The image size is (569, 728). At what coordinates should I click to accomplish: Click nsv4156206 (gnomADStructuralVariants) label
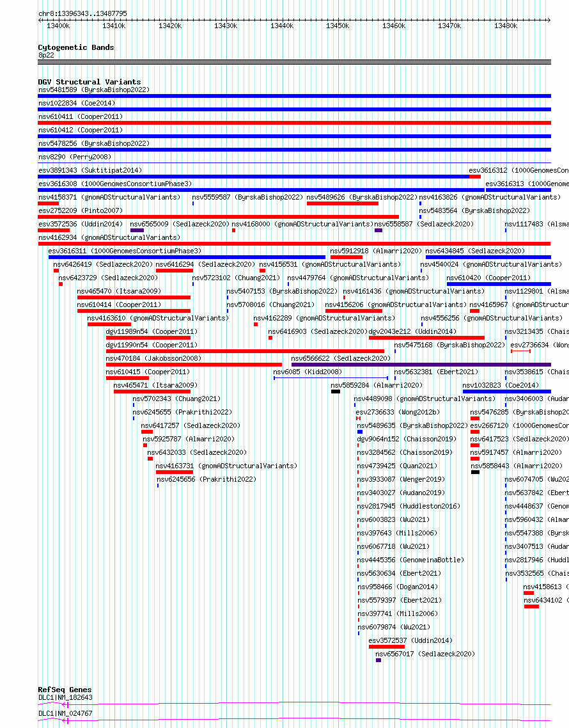(395, 305)
